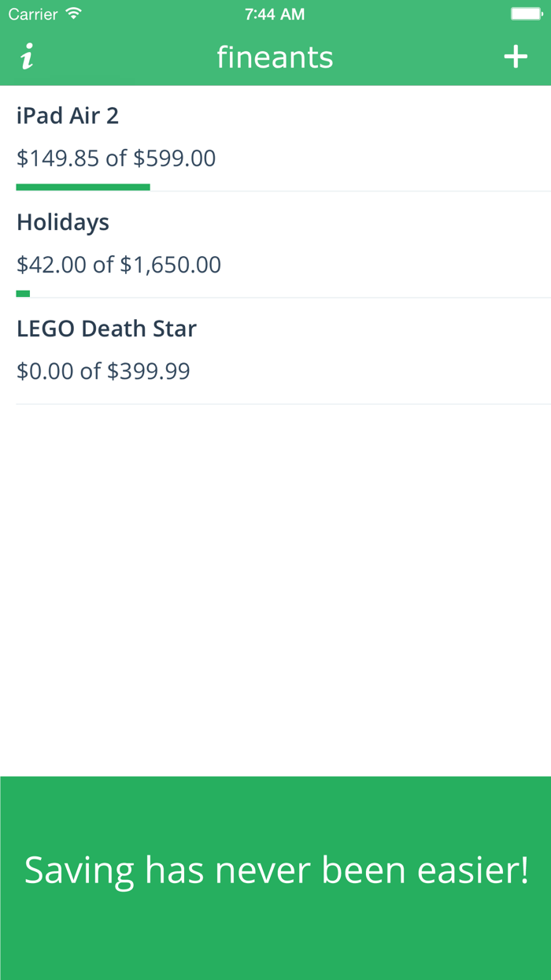
Task: Tap the $42.00 of $1,650.00 amount
Action: click(119, 265)
